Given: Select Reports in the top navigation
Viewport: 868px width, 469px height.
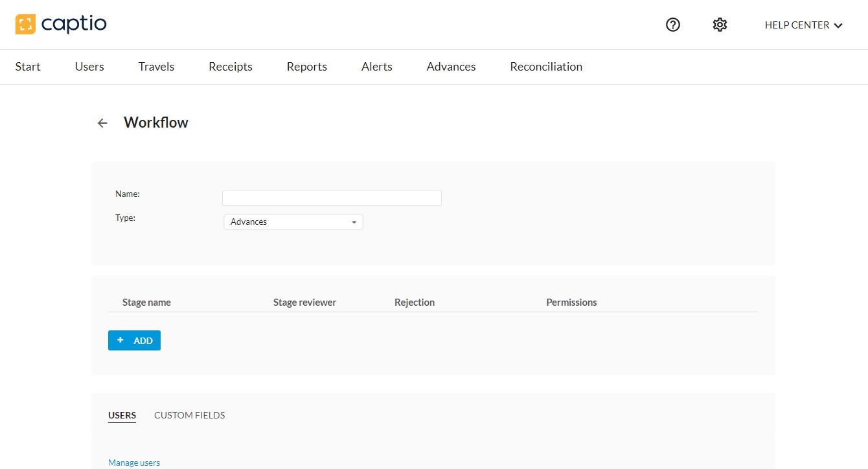Looking at the screenshot, I should [x=306, y=67].
